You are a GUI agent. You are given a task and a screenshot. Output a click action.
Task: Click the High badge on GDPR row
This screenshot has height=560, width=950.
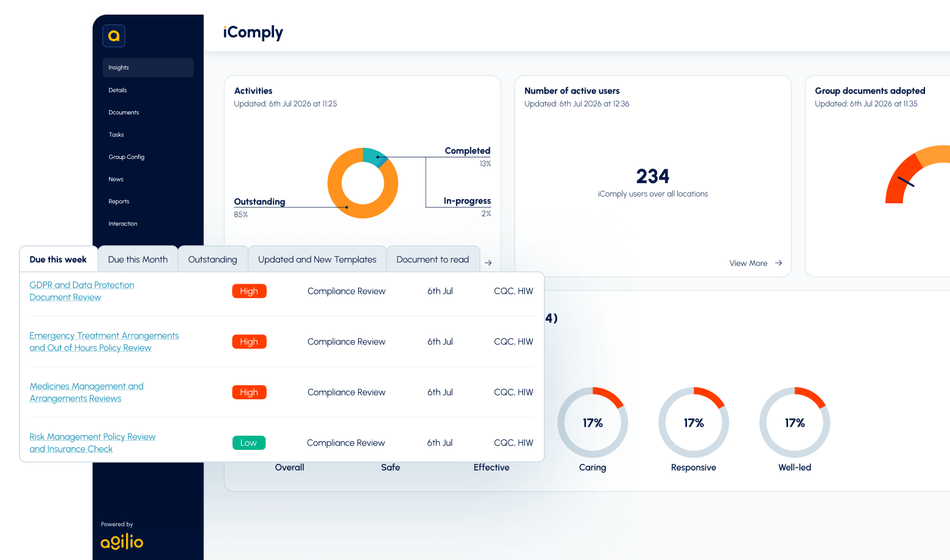[x=249, y=291]
